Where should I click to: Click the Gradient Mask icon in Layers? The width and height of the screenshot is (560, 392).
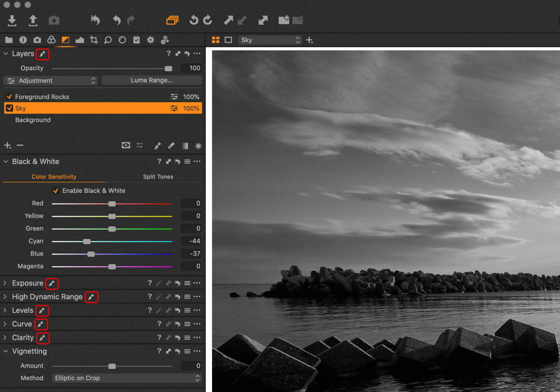(x=185, y=146)
